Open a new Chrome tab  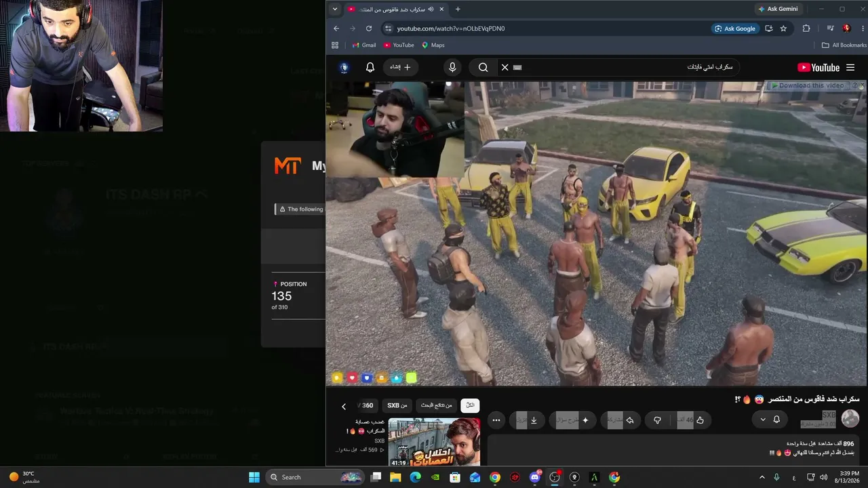point(458,9)
